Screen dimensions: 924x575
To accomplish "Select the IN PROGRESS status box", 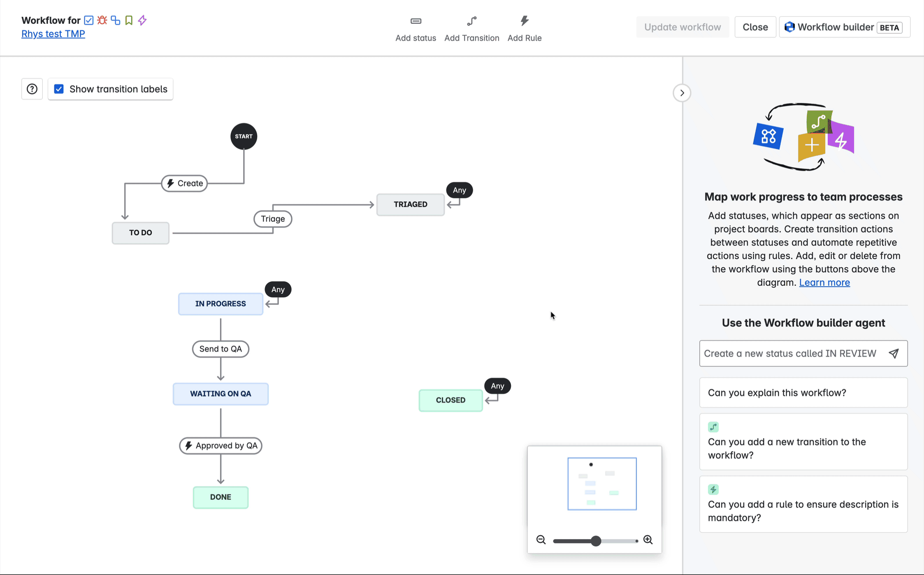I will 221,304.
